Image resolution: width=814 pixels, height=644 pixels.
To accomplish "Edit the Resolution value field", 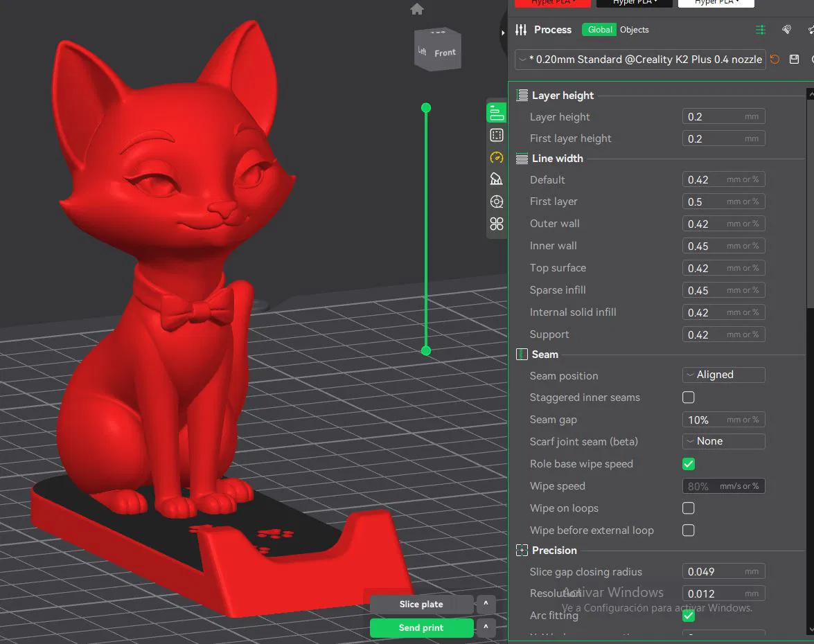I will point(724,593).
